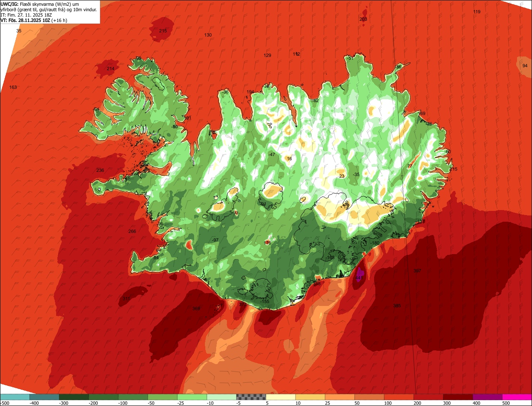Click the legend swatch between -25 and -10

pos(192,396)
